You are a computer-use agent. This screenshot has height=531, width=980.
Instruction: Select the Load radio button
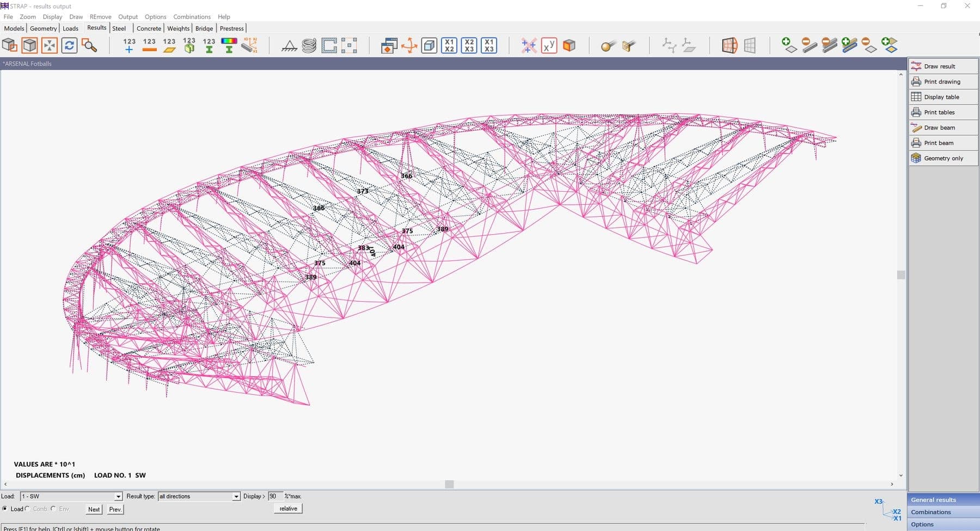[x=5, y=509]
